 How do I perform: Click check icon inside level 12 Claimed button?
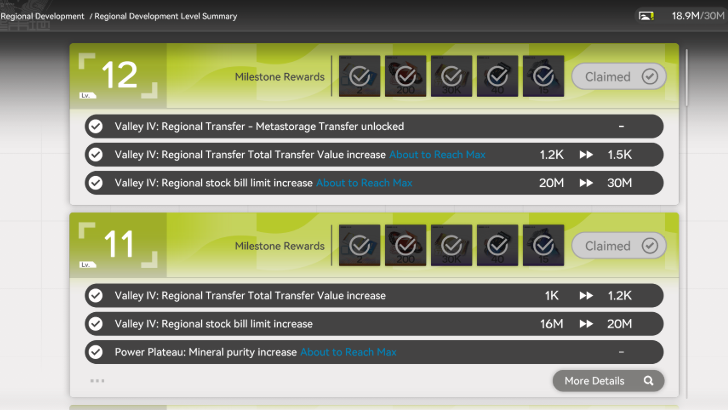[650, 77]
